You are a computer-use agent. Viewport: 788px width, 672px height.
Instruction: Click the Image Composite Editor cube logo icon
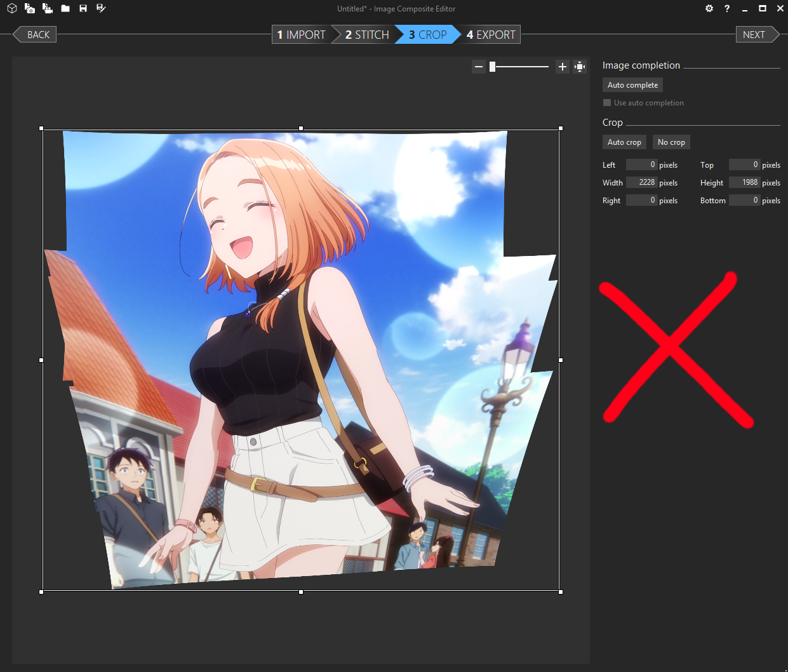[x=11, y=8]
